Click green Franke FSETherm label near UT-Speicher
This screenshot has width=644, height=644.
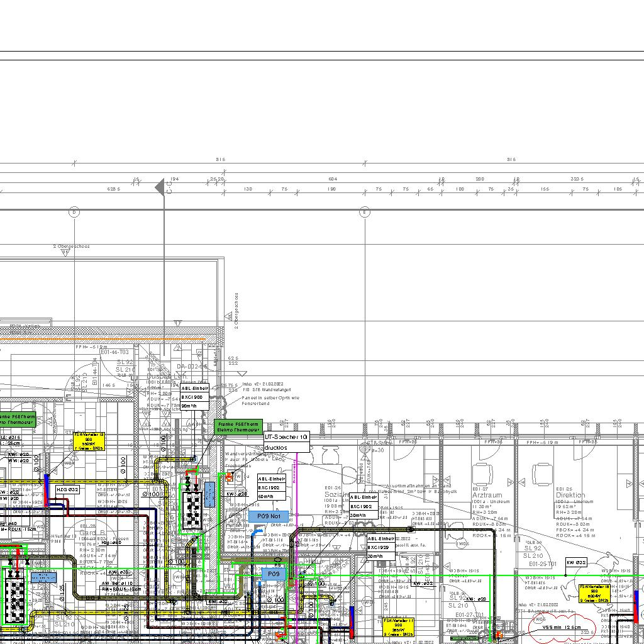click(238, 428)
